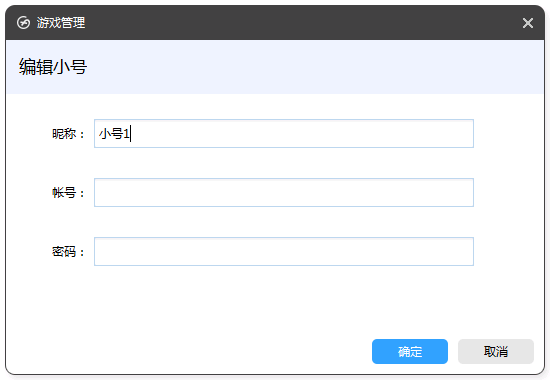Confirm changes with the 确定 button

click(410, 351)
